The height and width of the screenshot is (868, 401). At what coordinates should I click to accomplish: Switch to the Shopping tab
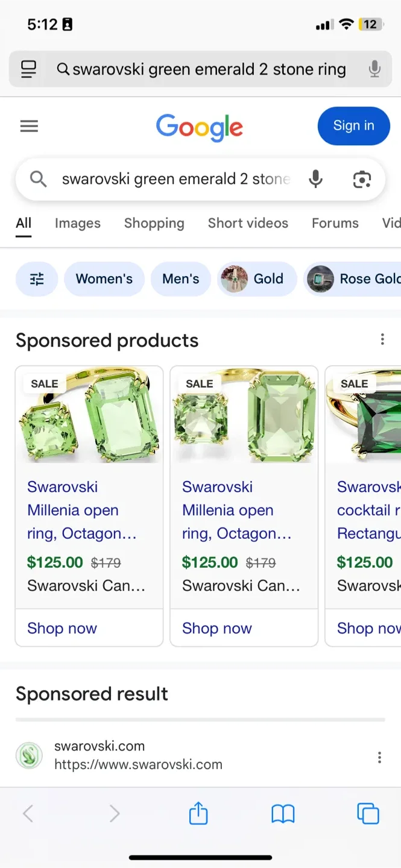(x=154, y=223)
